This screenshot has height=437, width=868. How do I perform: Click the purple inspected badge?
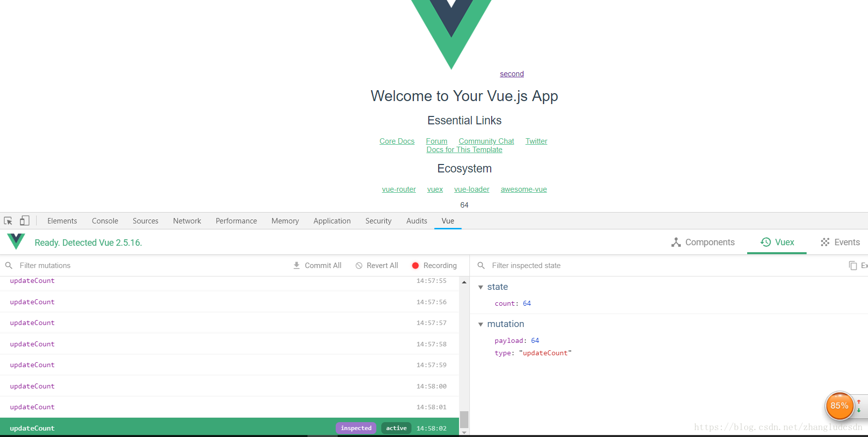point(356,428)
